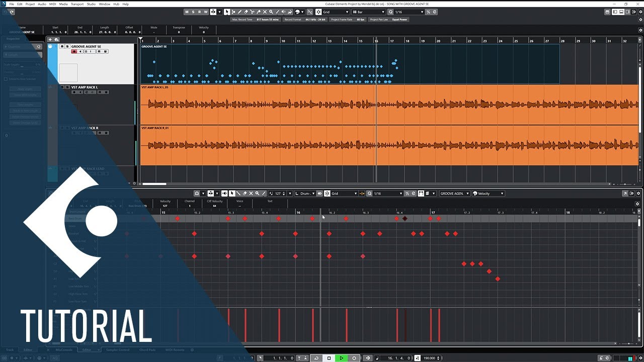Select the Draw pencil tool in the top toolbar
This screenshot has height=362, width=644.
(239, 12)
